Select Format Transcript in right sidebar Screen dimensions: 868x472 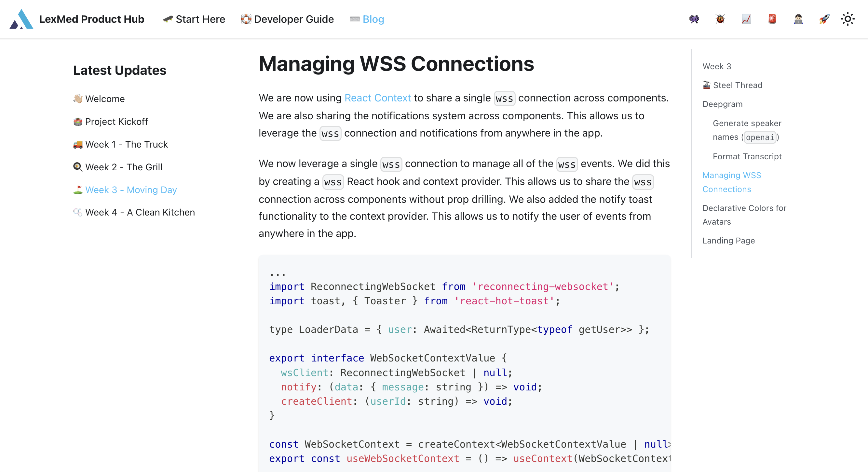747,156
